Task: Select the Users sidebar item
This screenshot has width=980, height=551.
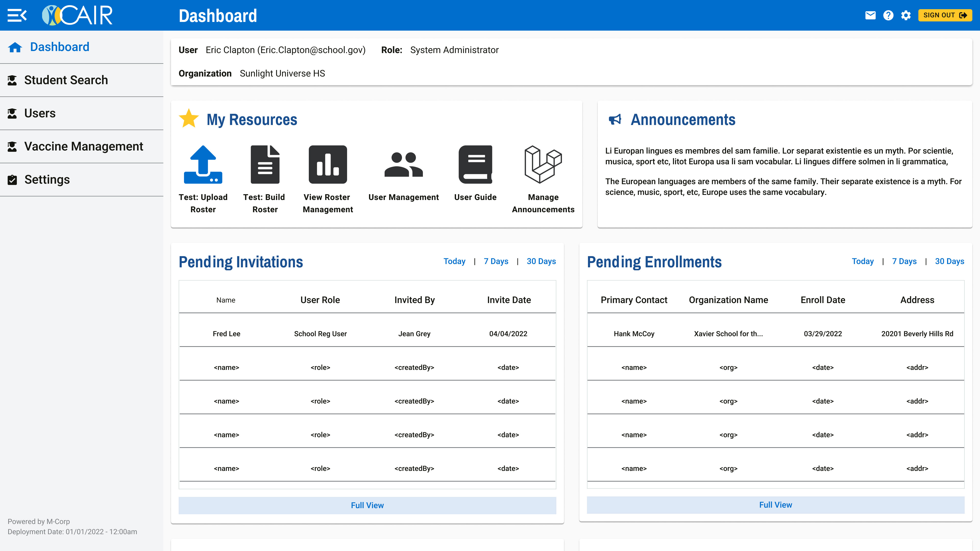Action: point(40,113)
